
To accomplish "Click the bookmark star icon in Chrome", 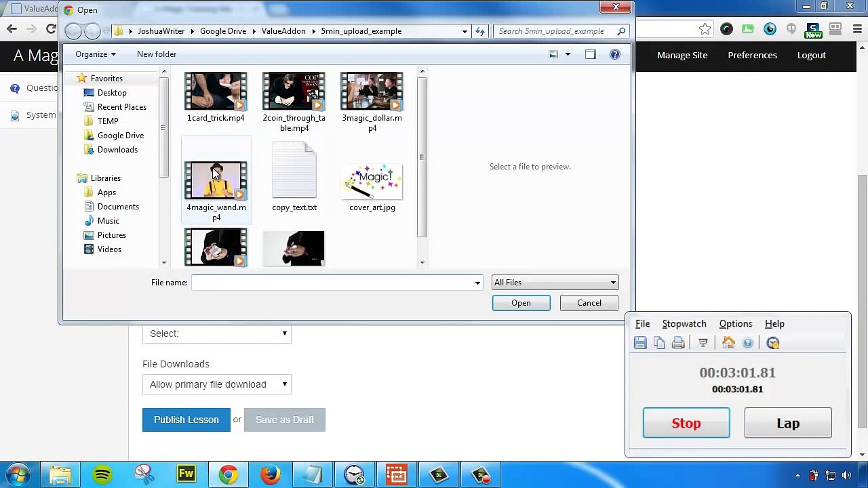I will [x=705, y=29].
